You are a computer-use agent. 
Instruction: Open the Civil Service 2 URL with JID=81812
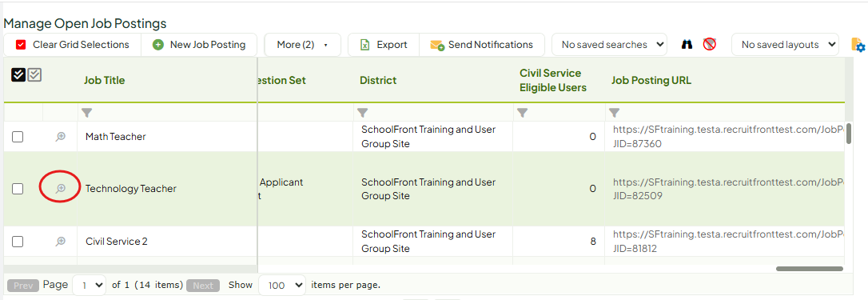pos(728,242)
